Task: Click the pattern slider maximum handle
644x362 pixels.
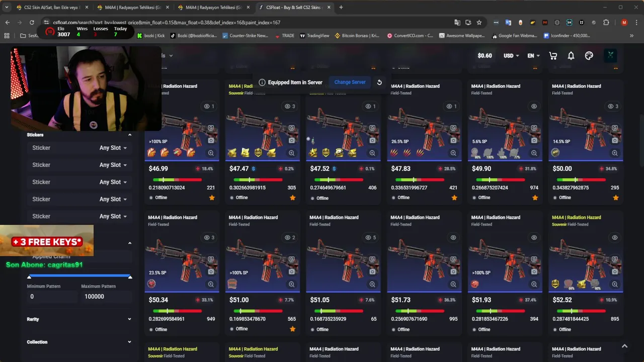Action: (x=130, y=277)
